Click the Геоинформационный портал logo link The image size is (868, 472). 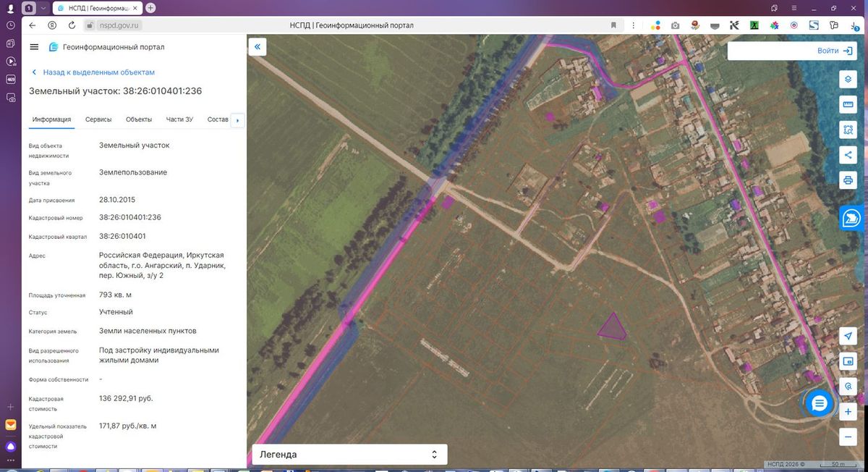(107, 47)
